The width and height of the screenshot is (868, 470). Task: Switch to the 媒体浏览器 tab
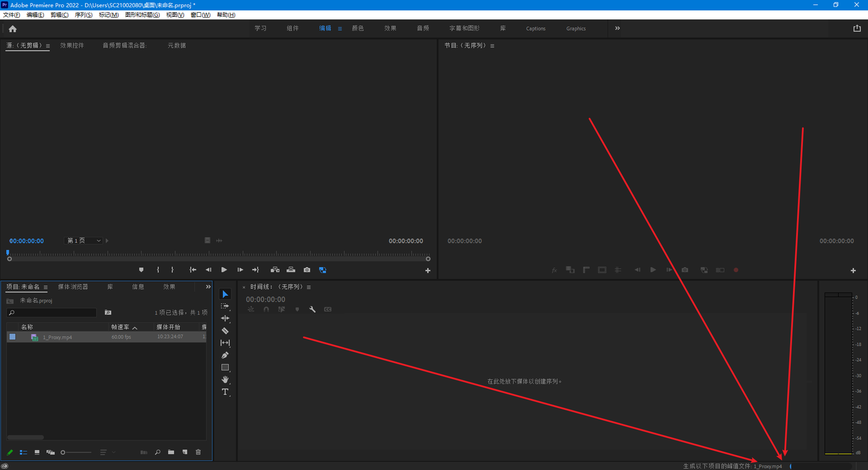pyautogui.click(x=73, y=287)
